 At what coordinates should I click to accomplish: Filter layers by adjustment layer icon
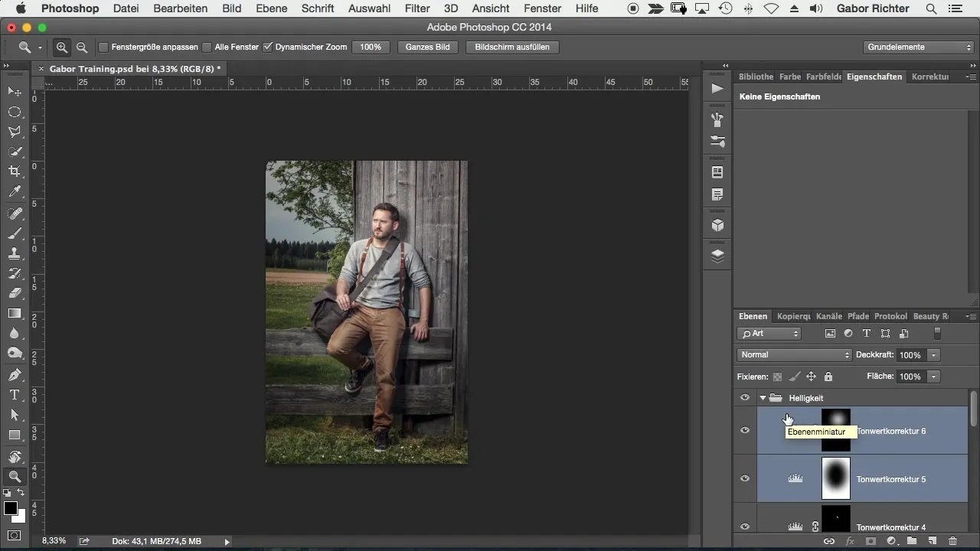(x=848, y=334)
